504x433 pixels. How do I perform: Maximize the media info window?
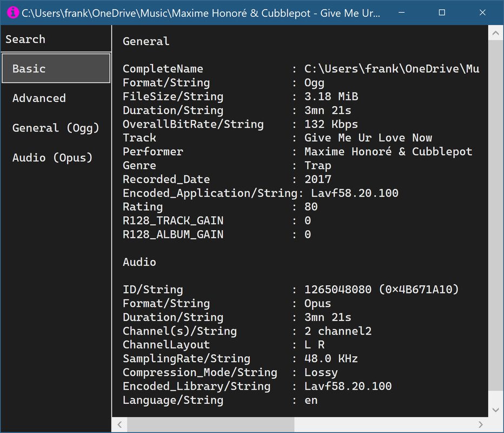(442, 12)
